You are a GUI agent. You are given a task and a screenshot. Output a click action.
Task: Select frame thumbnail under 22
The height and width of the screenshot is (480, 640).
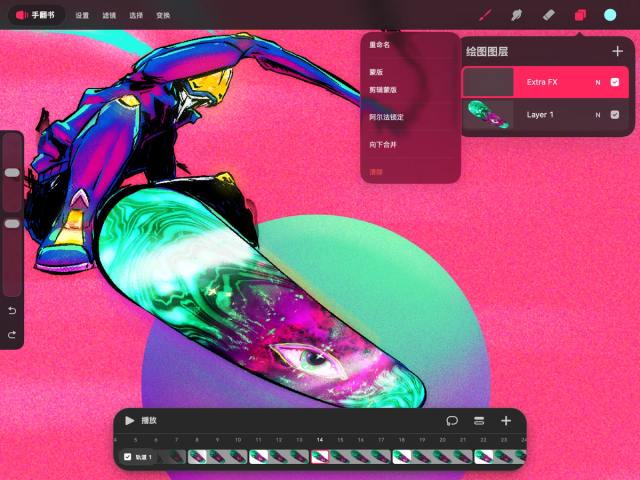483,457
